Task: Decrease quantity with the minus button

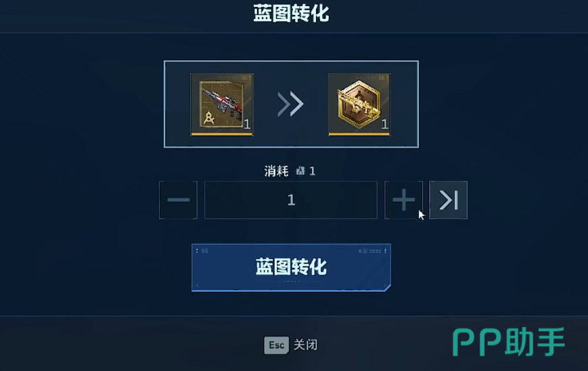Action: 178,200
